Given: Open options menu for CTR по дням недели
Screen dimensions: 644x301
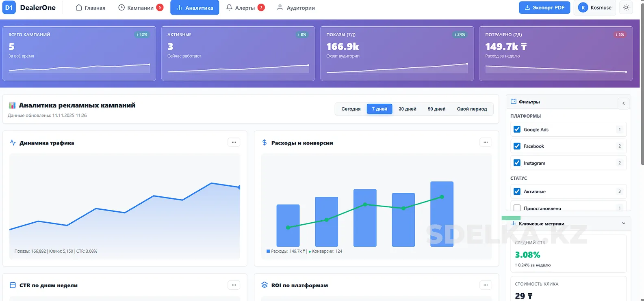Looking at the screenshot, I should (234, 285).
